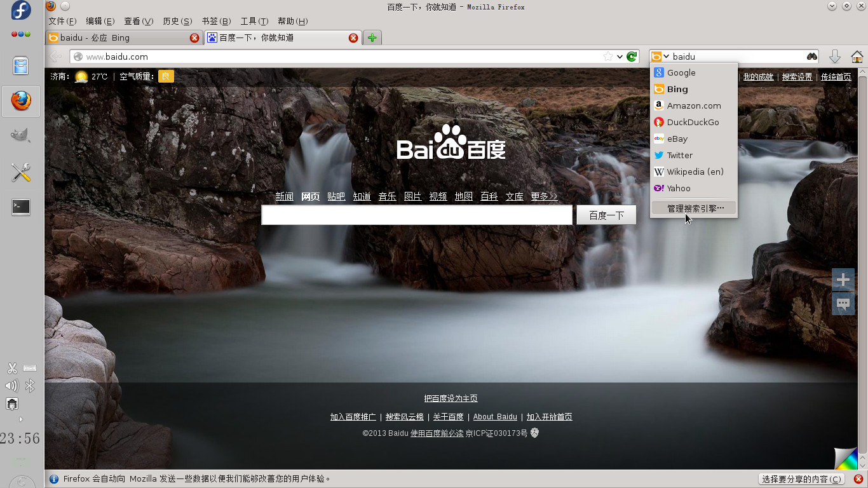Click the 搜索设置 link
868x488 pixels.
(797, 77)
